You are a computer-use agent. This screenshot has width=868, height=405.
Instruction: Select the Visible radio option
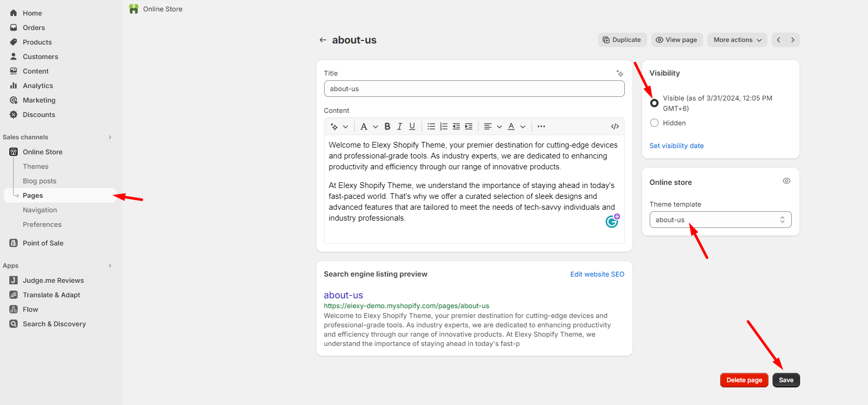point(654,103)
